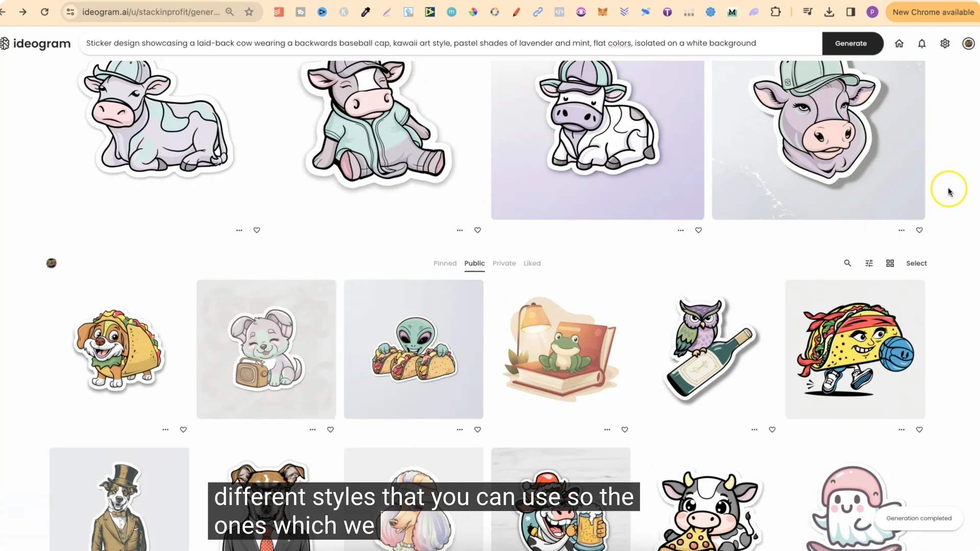
Task: Enter Select mode for images
Action: click(x=916, y=263)
